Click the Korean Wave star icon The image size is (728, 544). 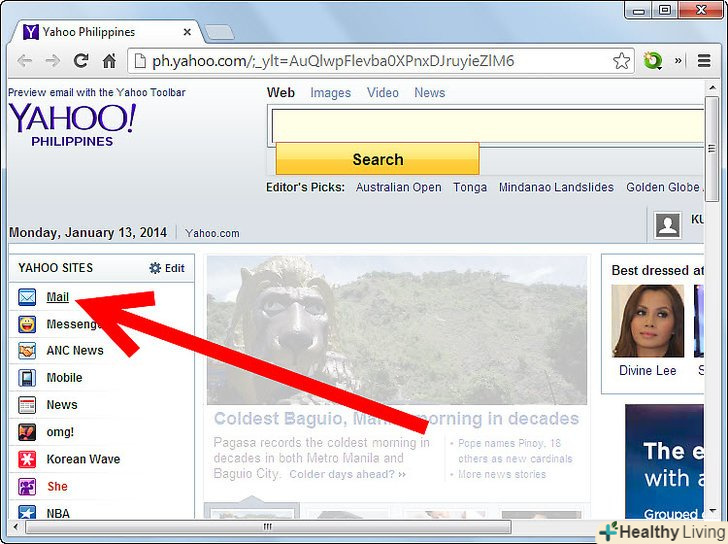coord(27,459)
